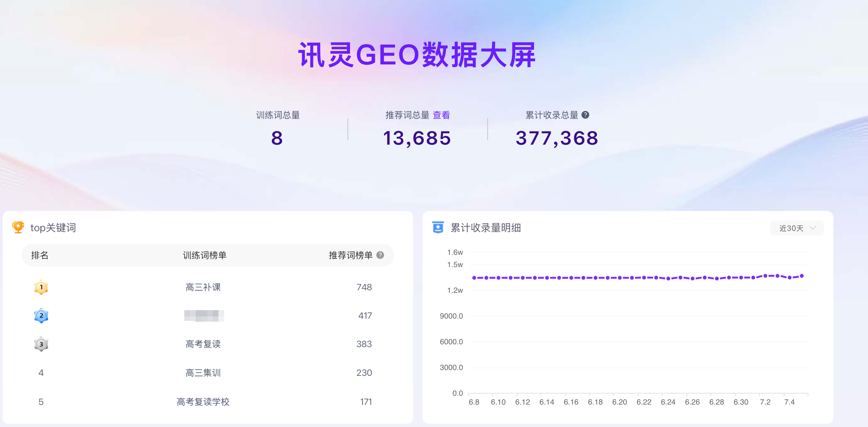Viewport: 868px width, 427px height.
Task: Click the blue rank 2 medal badge
Action: coord(41,316)
